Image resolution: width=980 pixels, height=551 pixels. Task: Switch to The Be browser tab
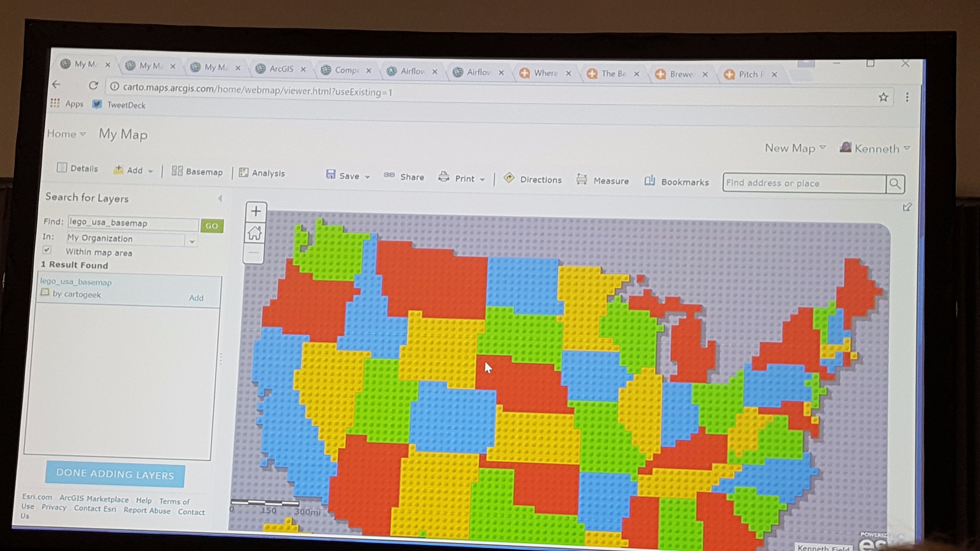pyautogui.click(x=612, y=73)
